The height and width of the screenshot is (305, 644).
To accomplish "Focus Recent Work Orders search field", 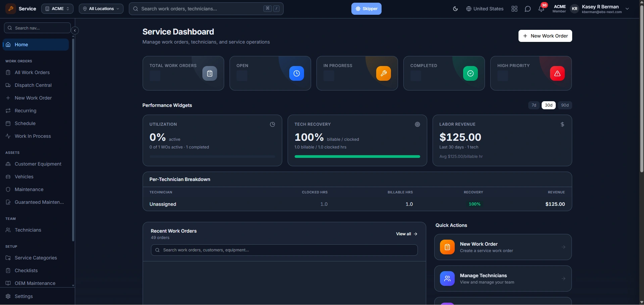I will 284,250.
